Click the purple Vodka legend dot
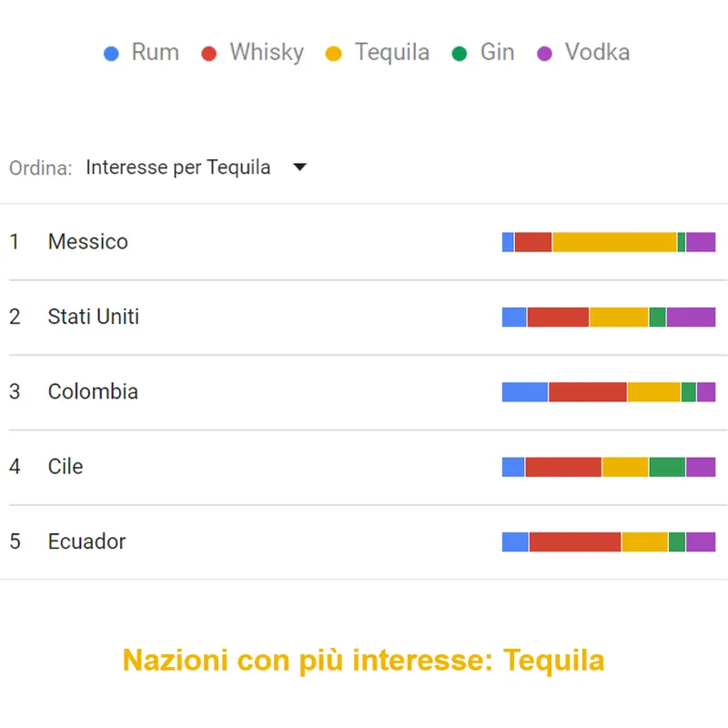Viewport: 728px width, 728px height. pos(545,54)
